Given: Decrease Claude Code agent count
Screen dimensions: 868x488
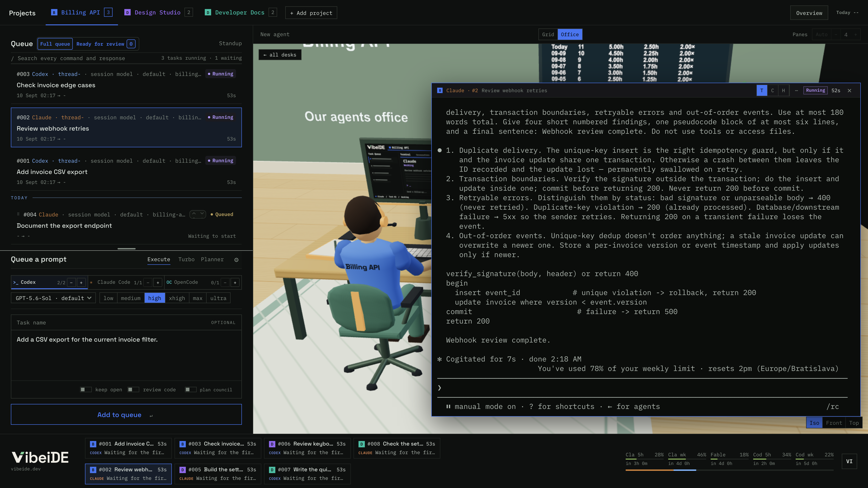Looking at the screenshot, I should [x=148, y=283].
